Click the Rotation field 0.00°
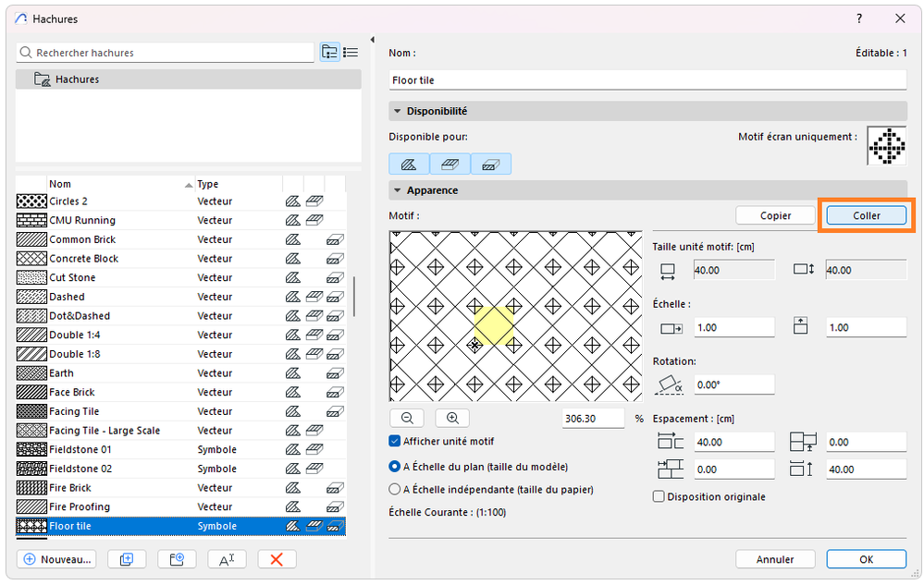The width and height of the screenshot is (924, 585). pyautogui.click(x=734, y=384)
